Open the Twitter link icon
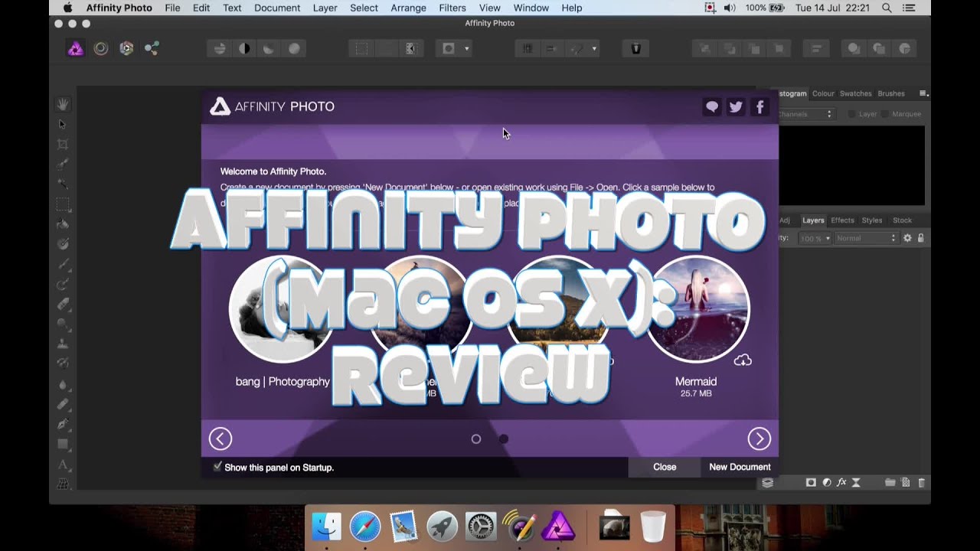The width and height of the screenshot is (980, 551). click(736, 107)
